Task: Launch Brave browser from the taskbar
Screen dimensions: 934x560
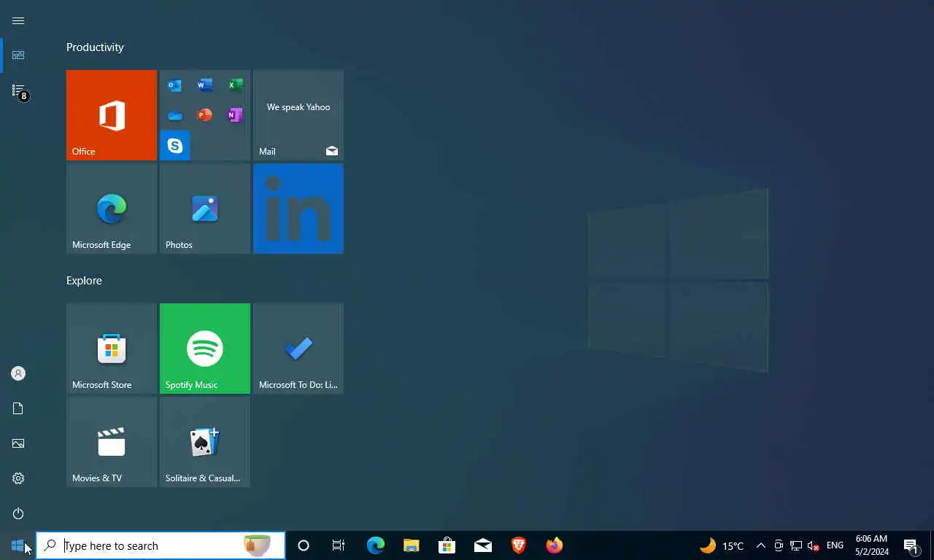Action: [518, 545]
